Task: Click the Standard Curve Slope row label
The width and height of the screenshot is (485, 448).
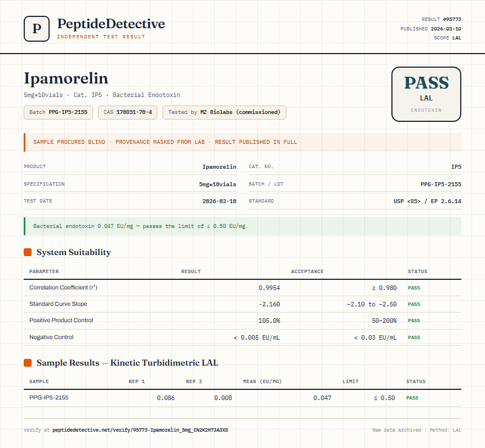Action: (x=58, y=304)
